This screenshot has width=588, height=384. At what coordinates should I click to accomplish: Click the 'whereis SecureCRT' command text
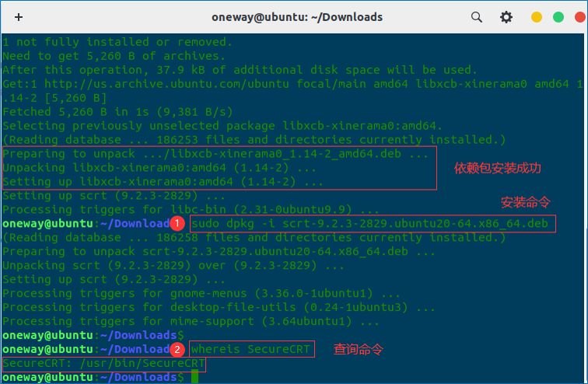click(250, 349)
